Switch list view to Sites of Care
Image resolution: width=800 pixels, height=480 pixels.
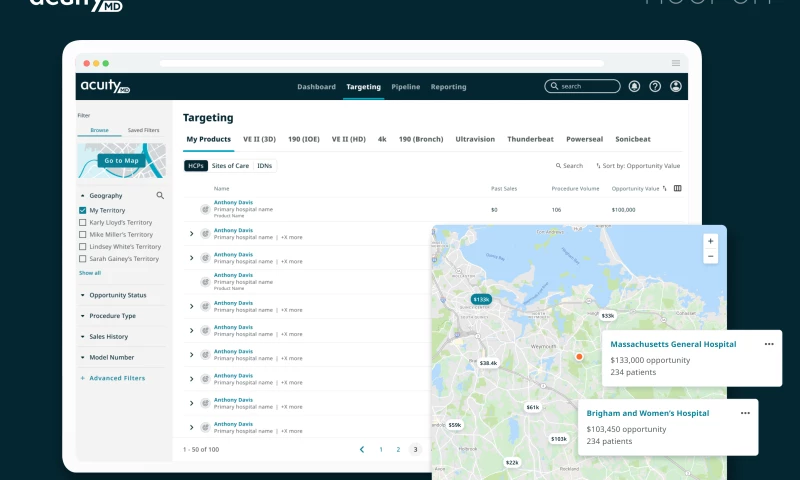(x=230, y=166)
